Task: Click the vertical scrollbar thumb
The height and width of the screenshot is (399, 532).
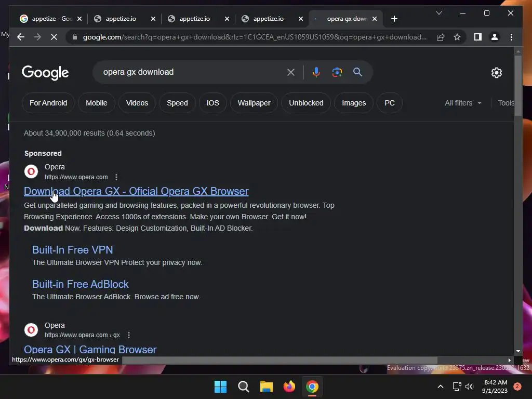Action: 518,86
